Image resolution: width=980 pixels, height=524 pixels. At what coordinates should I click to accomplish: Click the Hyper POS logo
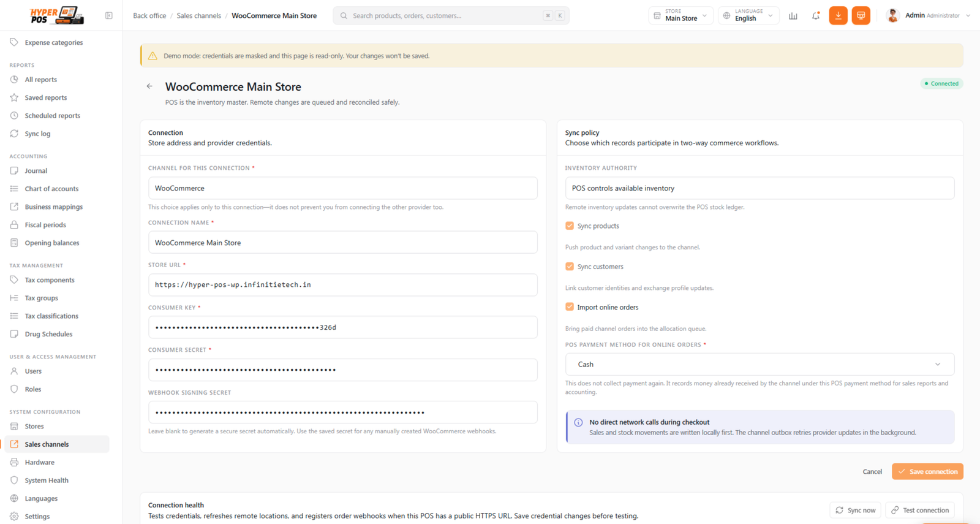coord(57,15)
